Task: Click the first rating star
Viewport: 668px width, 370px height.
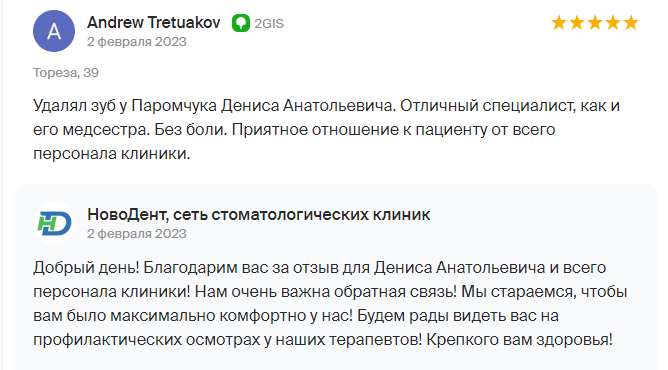Action: pyautogui.click(x=559, y=23)
